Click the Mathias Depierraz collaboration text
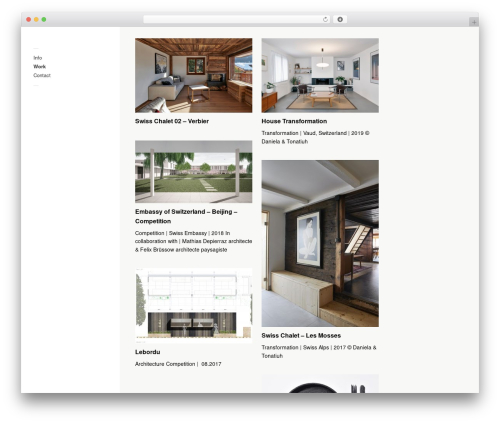This screenshot has height=423, width=500. pos(193,241)
